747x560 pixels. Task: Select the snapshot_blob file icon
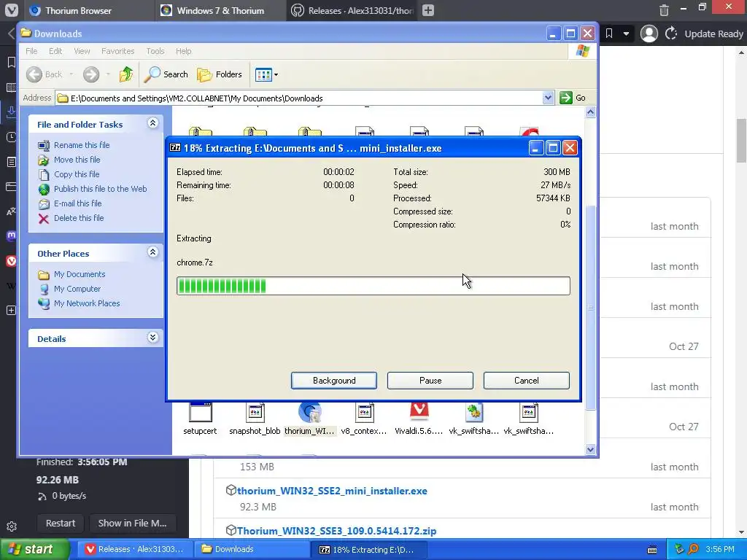[x=255, y=413]
